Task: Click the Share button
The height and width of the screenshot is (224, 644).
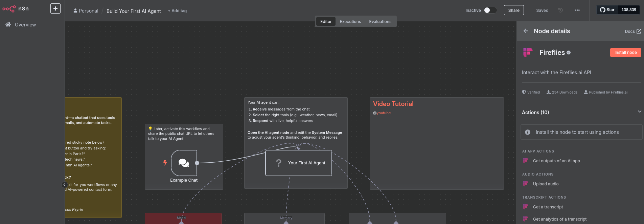Action: coord(514,10)
